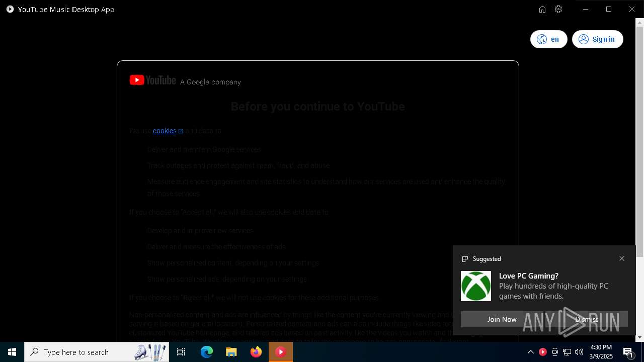This screenshot has width=644, height=362.
Task: Click YouTube Music tray icon
Action: [543, 352]
